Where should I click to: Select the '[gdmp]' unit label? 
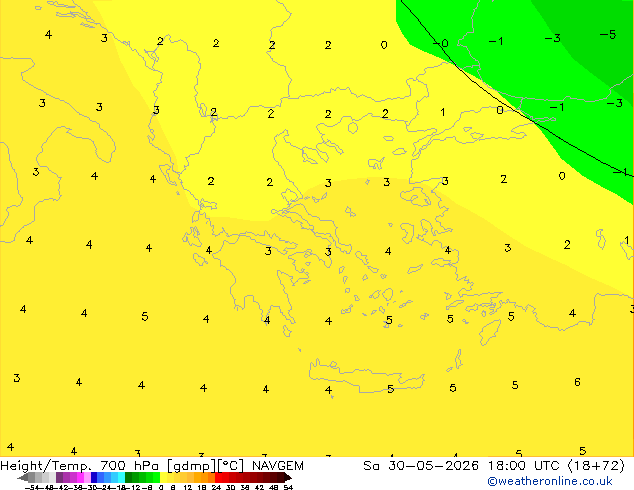pyautogui.click(x=191, y=466)
